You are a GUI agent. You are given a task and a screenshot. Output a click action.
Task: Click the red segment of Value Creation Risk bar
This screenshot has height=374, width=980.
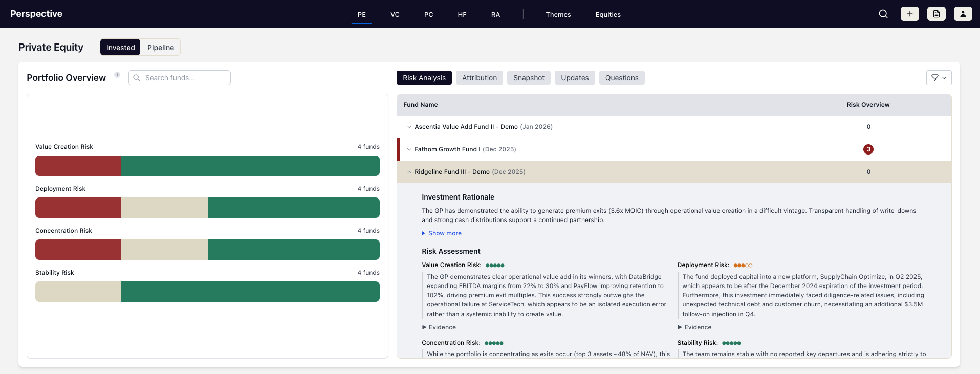click(x=78, y=166)
